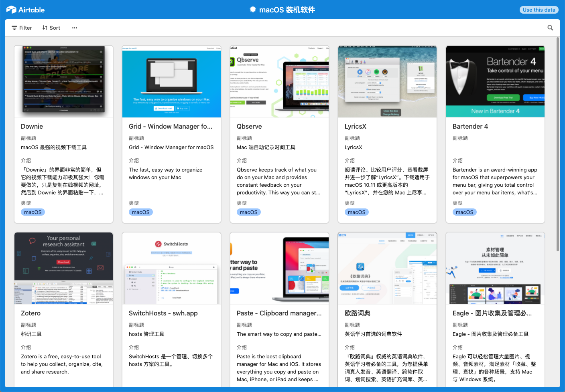Open the Grid Window Manager card thumbnail
The height and width of the screenshot is (392, 565).
[x=171, y=81]
